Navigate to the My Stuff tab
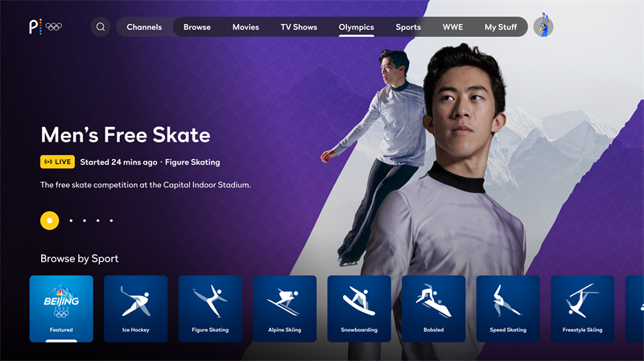The width and height of the screenshot is (644, 361). pyautogui.click(x=501, y=27)
